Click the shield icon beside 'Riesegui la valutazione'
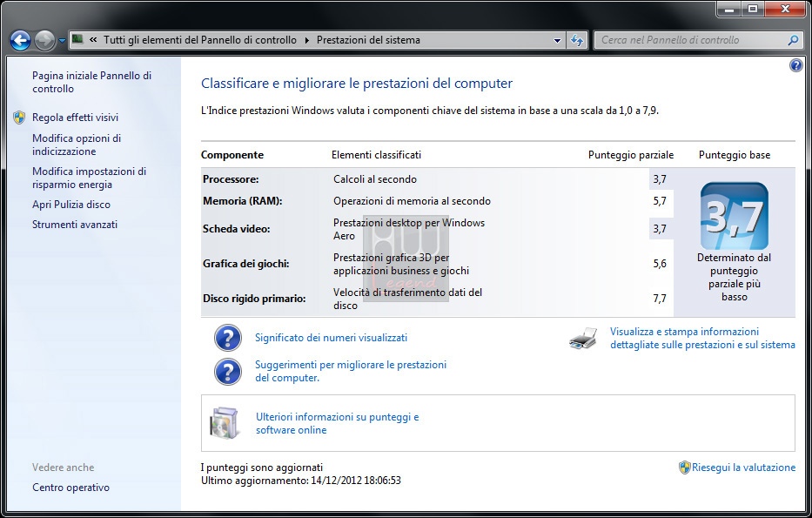 pyautogui.click(x=685, y=468)
